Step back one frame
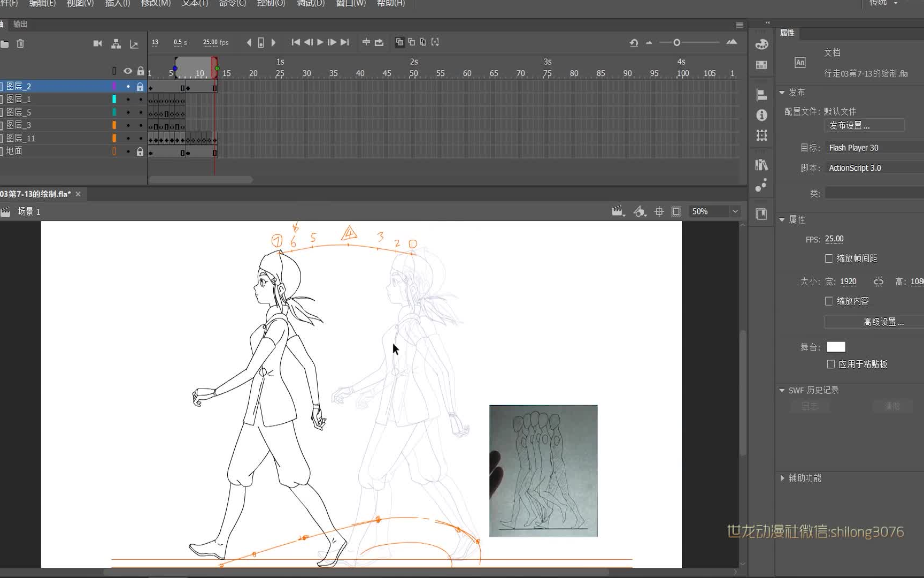Screen dimensions: 924x578 click(309, 42)
